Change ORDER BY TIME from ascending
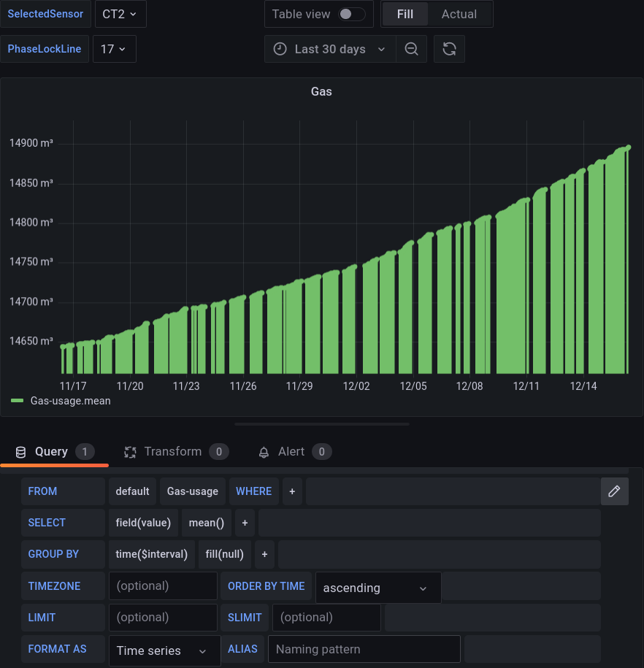The image size is (644, 668). coord(377,587)
